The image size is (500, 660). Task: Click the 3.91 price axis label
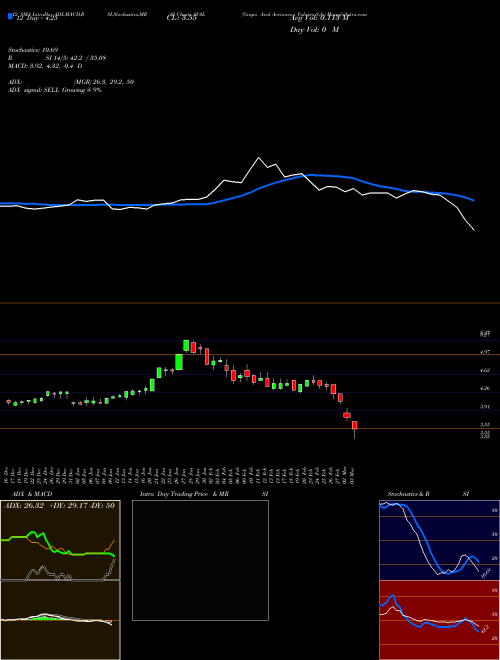point(485,407)
